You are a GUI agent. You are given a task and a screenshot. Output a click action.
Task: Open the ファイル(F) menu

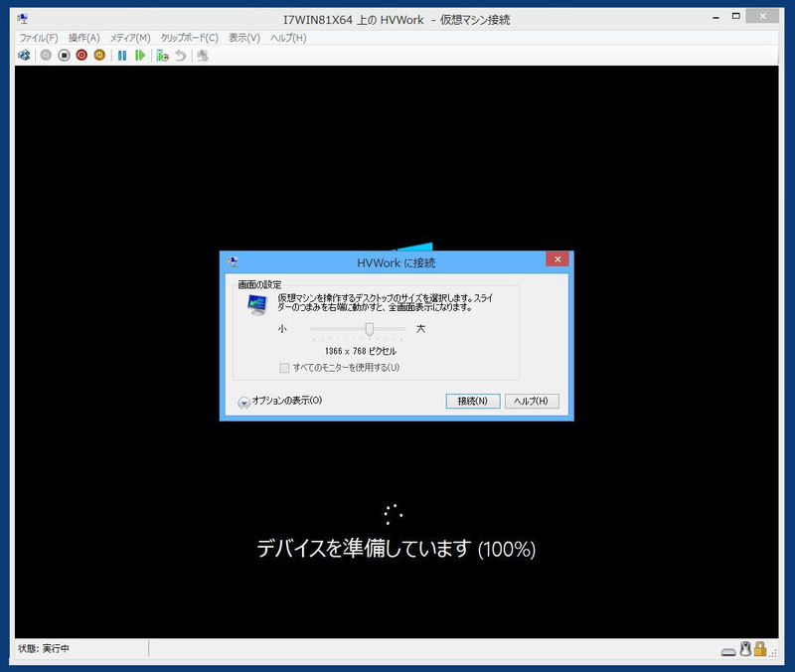pos(39,38)
